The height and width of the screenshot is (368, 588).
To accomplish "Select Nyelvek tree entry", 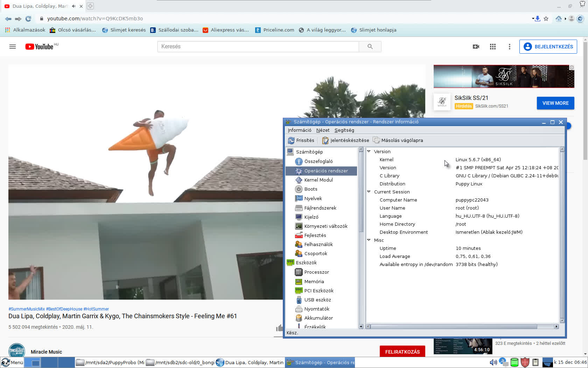I will [x=313, y=198].
